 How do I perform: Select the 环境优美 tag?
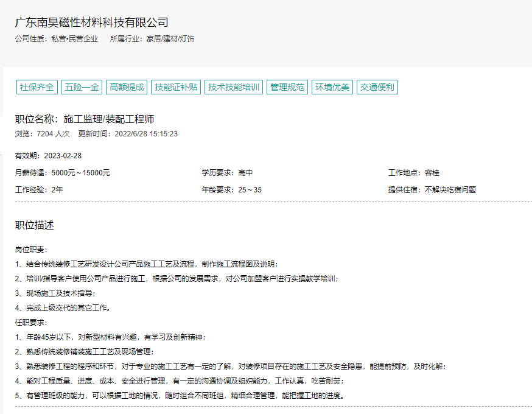tap(332, 87)
